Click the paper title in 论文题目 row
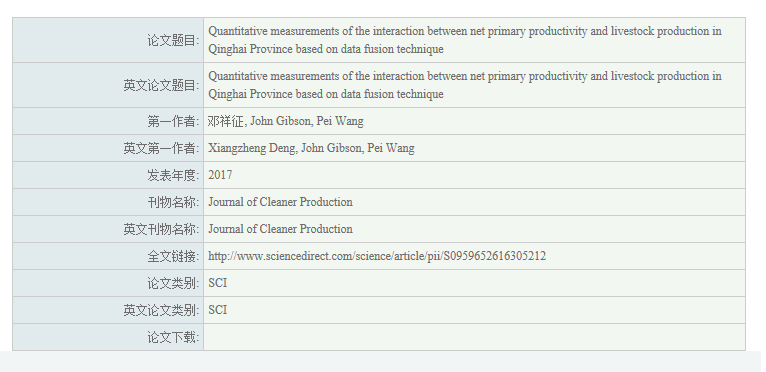Image resolution: width=766 pixels, height=372 pixels. point(465,40)
